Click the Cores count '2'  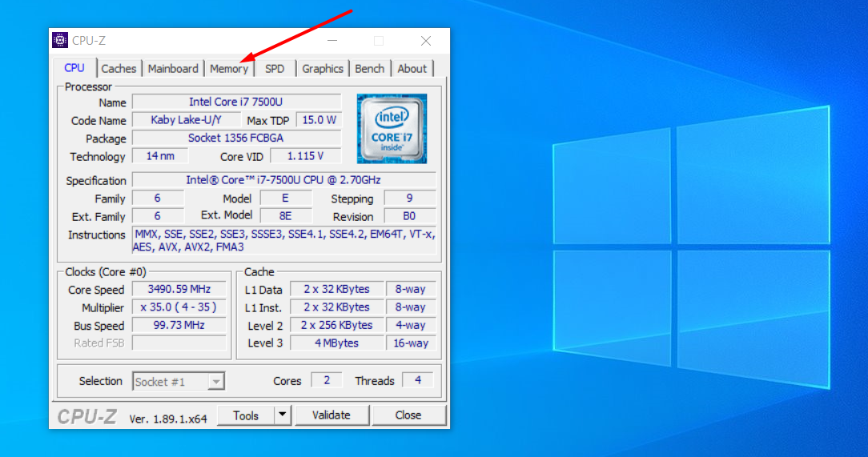pyautogui.click(x=327, y=380)
